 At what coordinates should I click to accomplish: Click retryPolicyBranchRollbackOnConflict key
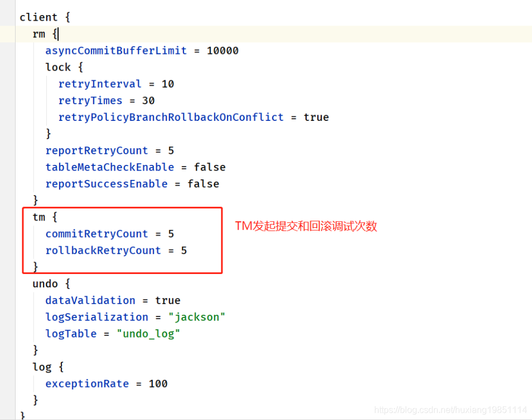point(171,117)
